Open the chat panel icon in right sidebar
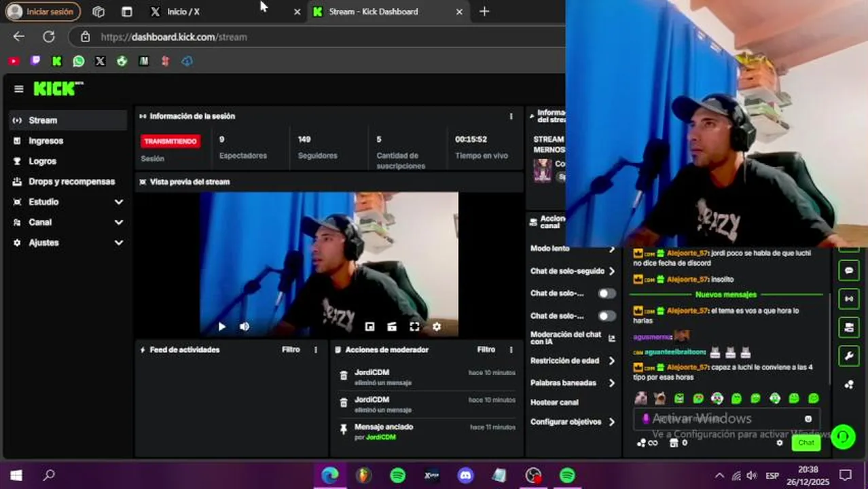This screenshot has height=489, width=868. 848,270
